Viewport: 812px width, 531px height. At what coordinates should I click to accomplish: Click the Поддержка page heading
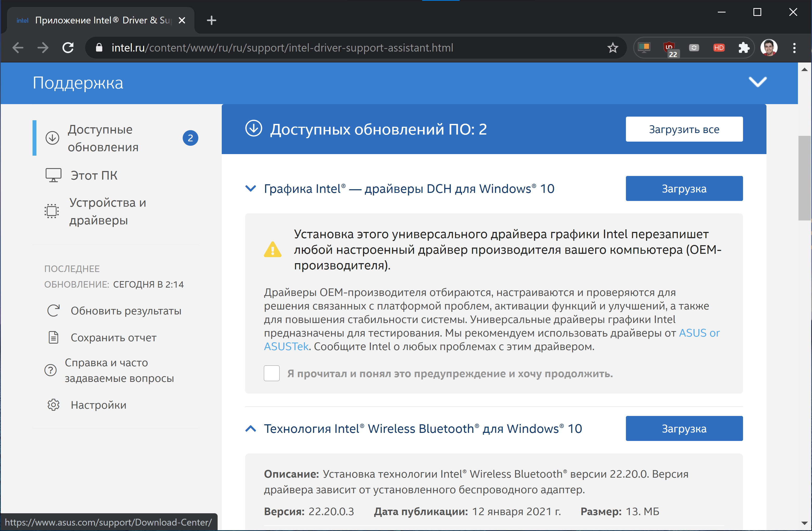coord(78,83)
